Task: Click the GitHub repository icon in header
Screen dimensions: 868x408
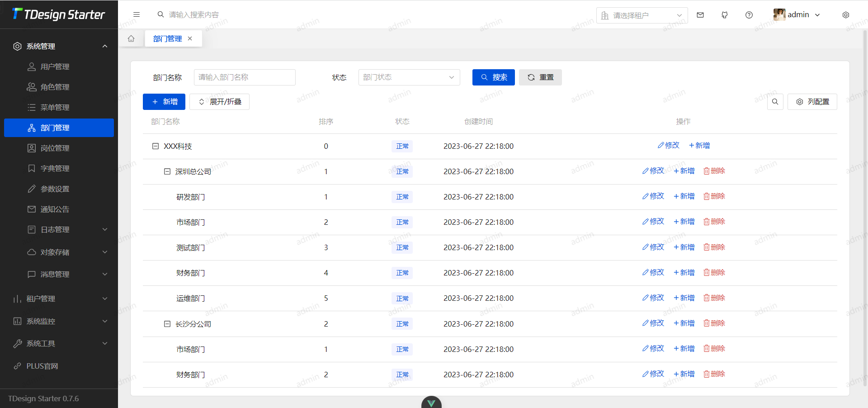Action: click(725, 15)
